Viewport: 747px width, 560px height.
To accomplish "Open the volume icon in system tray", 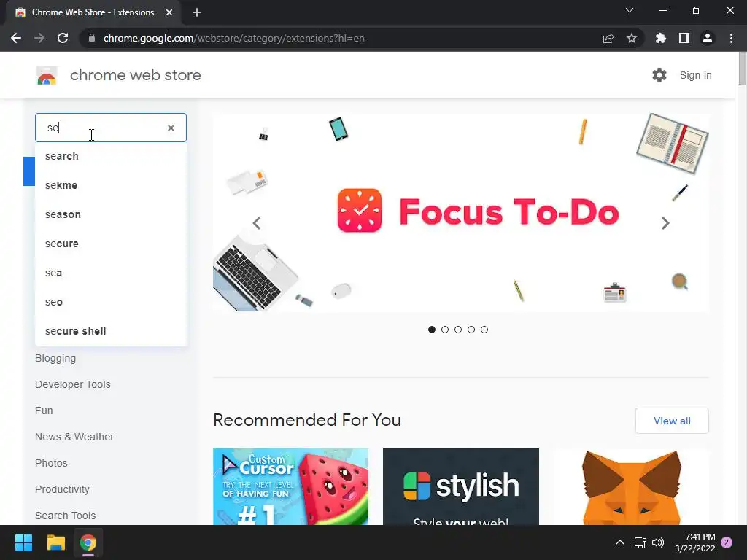I will click(658, 542).
